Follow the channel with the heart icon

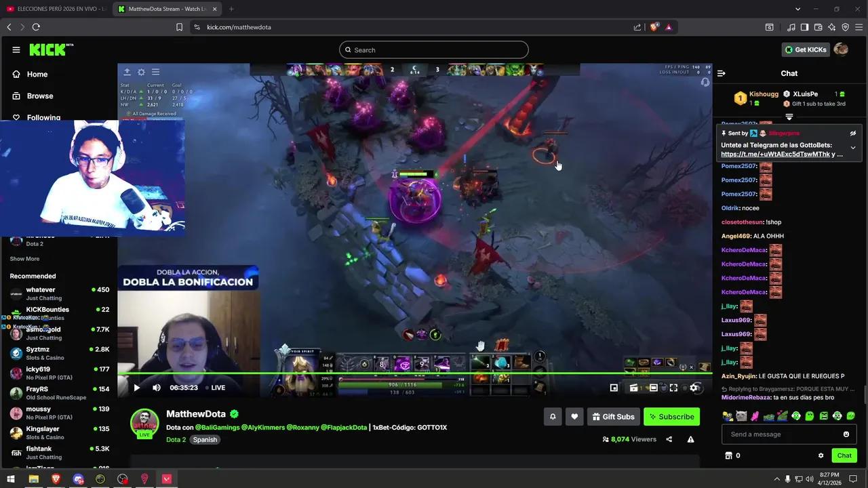tap(574, 417)
